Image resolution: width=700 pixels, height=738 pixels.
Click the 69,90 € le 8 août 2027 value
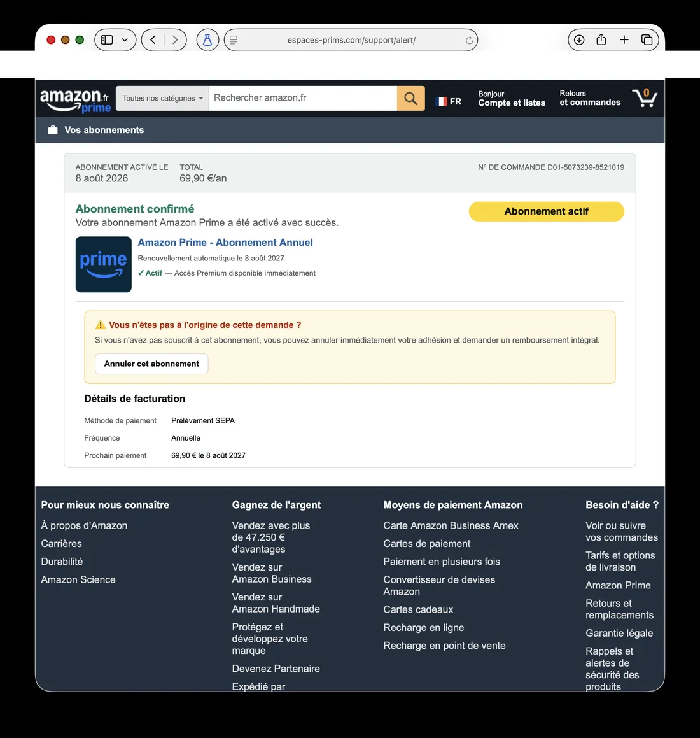click(x=208, y=455)
